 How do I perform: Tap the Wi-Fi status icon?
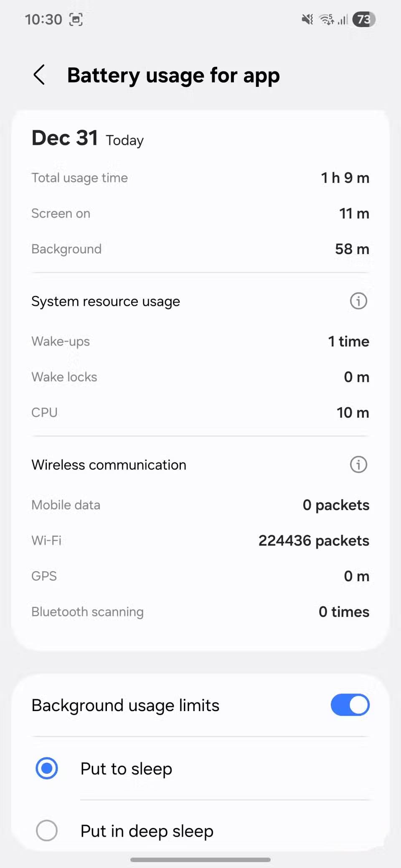click(326, 19)
